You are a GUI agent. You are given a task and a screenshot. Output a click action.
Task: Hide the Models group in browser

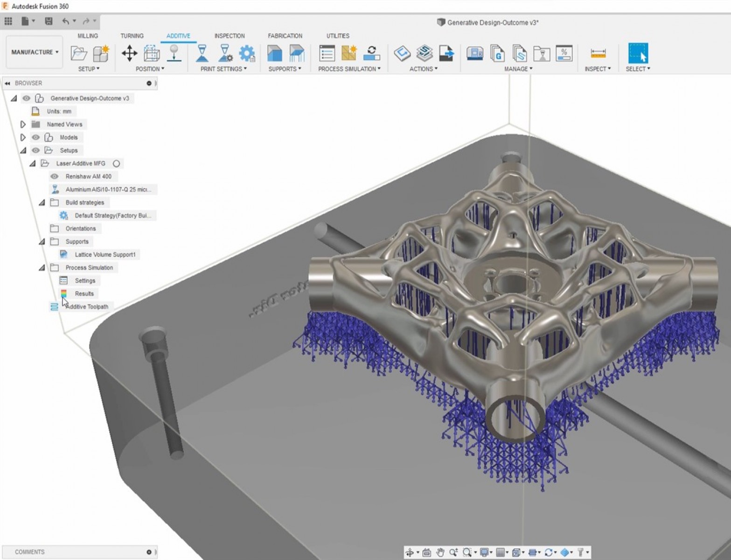pos(35,137)
